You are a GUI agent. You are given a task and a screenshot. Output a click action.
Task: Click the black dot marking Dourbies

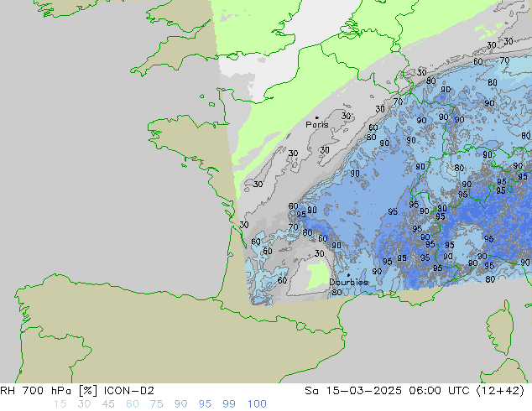pyautogui.click(x=348, y=275)
